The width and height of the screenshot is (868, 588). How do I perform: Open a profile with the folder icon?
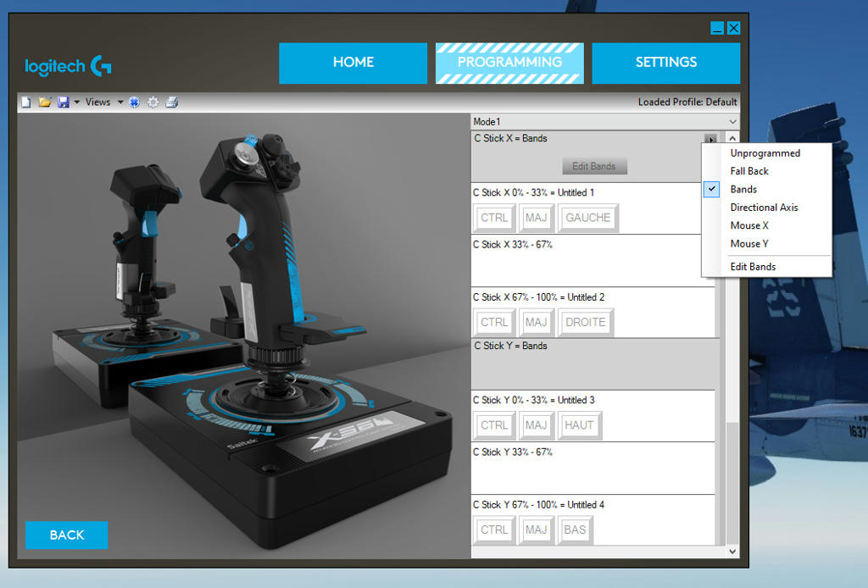click(45, 103)
